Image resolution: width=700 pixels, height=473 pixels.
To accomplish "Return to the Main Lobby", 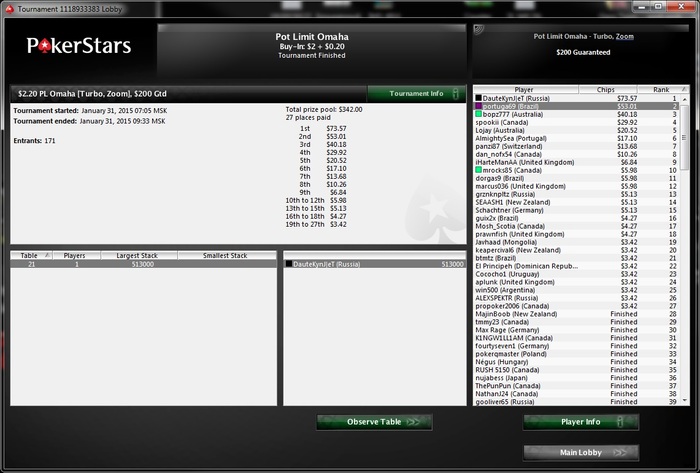I will [x=581, y=452].
